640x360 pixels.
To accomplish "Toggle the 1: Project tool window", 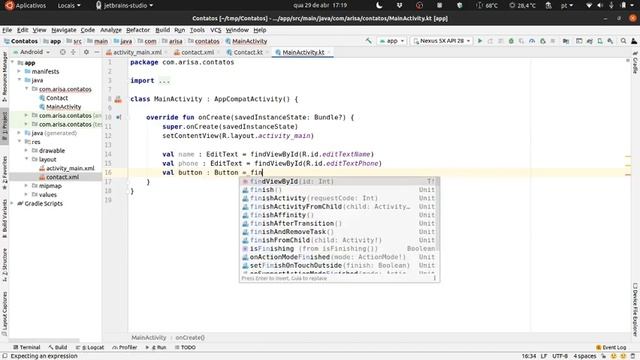I will (x=4, y=126).
